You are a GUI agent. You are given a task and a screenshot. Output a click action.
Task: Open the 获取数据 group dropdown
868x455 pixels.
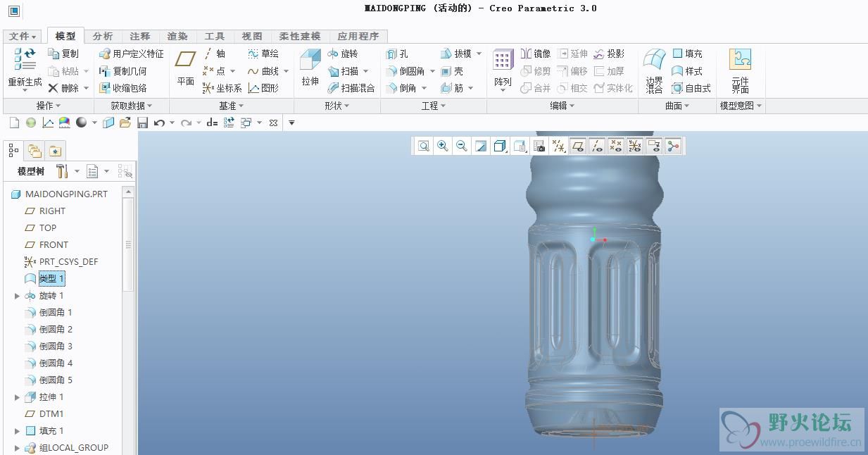tap(132, 106)
